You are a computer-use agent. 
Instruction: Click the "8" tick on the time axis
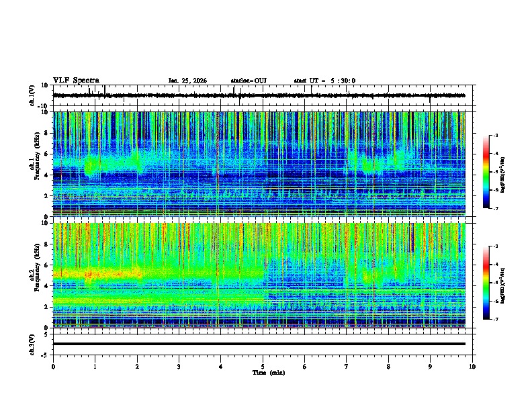click(x=388, y=367)
